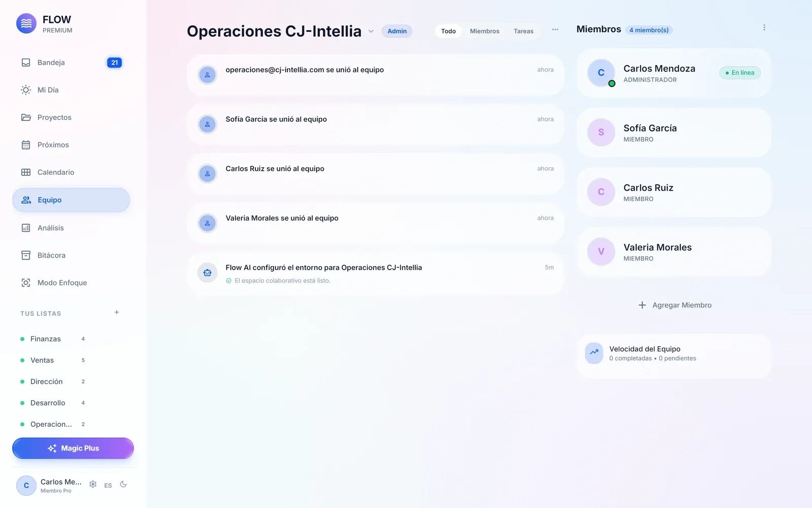Screen dimensions: 812x508
Task: Change language via ES button
Action: pos(108,485)
